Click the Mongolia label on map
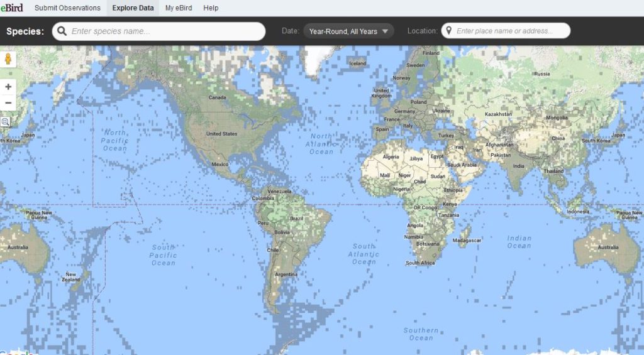The width and height of the screenshot is (644, 355). pos(557,117)
